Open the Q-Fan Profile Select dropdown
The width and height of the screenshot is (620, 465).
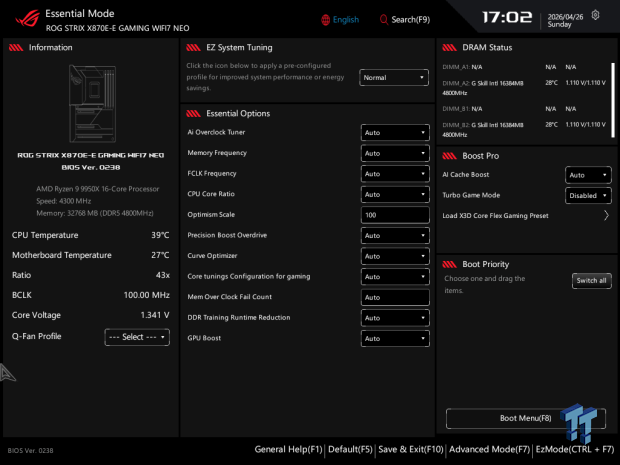[x=137, y=337]
